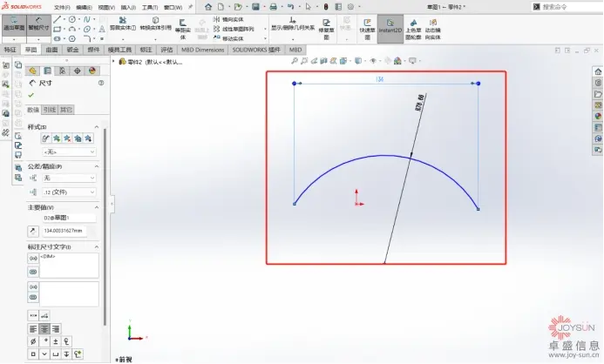This screenshot has width=604, height=364.
Task: Click Shaded Sketch Contours tool
Action: [x=413, y=30]
